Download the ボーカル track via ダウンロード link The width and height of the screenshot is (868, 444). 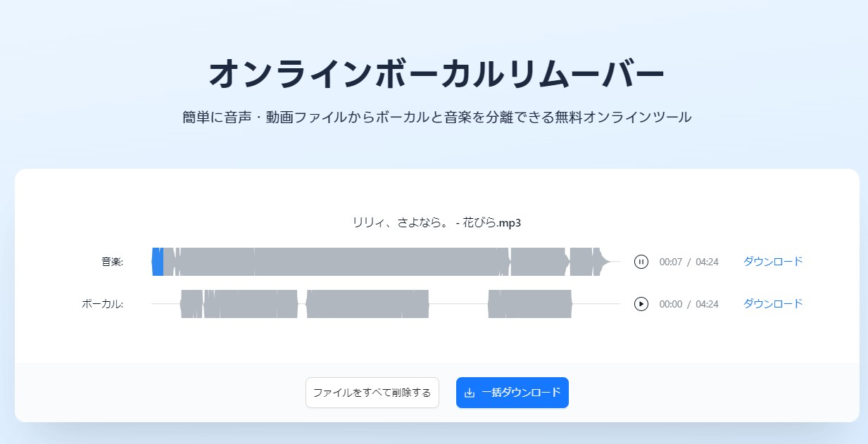772,304
